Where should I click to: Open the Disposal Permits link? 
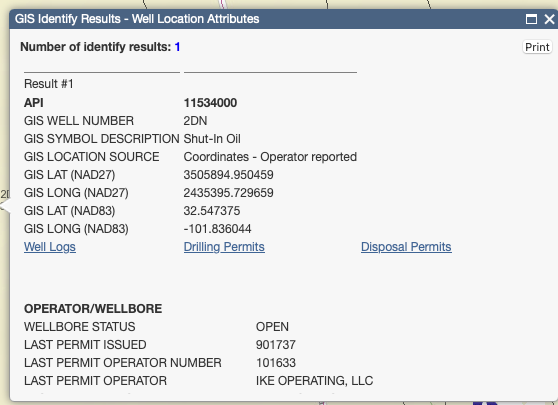[x=406, y=247]
